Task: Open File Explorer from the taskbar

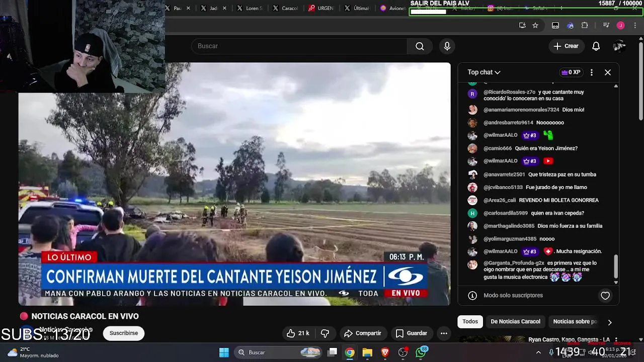Action: (367, 352)
